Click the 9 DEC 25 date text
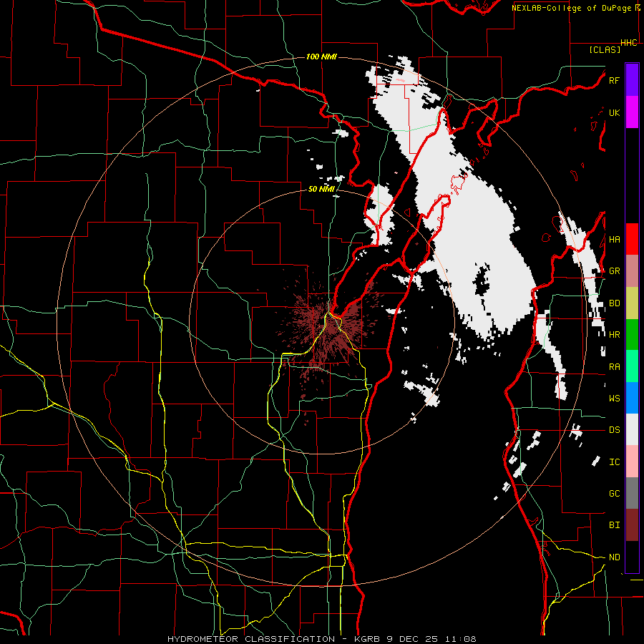 (412, 639)
